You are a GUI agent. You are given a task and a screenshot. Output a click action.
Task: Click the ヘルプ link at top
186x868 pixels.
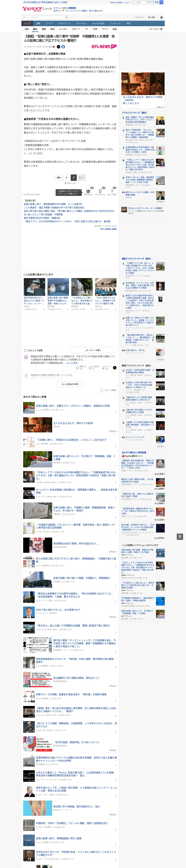coord(127,2)
